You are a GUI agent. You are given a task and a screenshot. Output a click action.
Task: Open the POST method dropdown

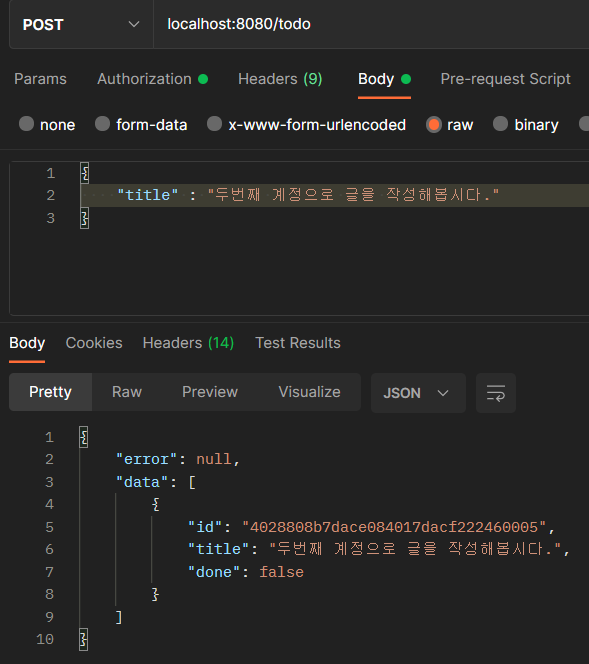81,25
